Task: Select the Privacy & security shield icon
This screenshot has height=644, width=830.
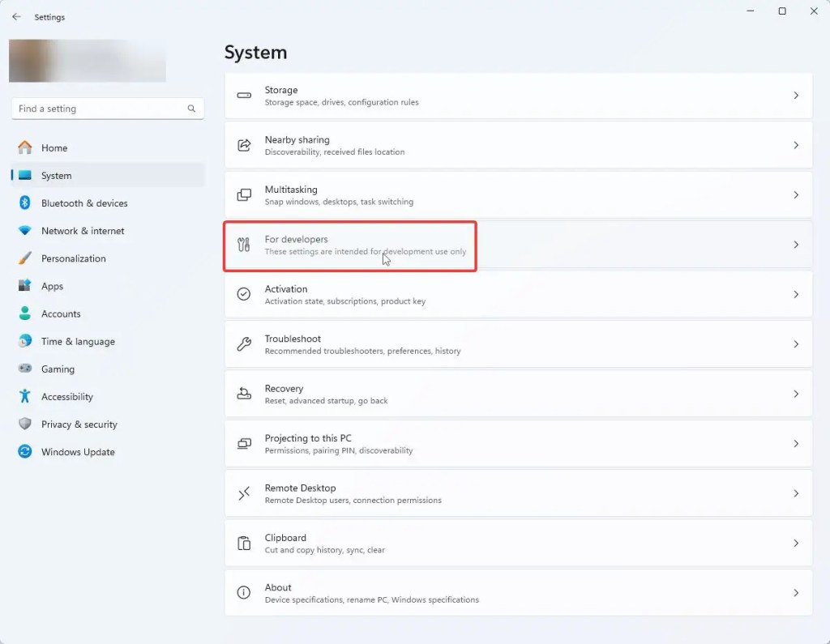Action: coord(25,424)
